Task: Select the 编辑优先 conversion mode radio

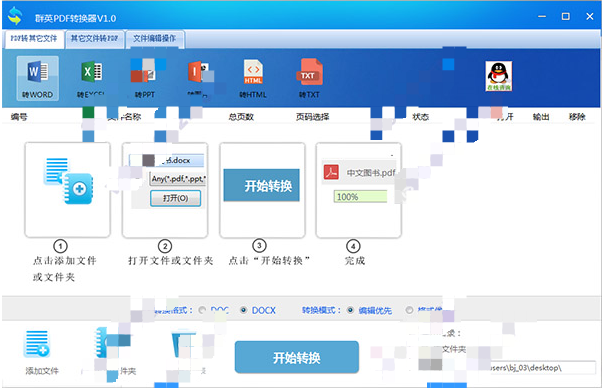Action: (350, 310)
